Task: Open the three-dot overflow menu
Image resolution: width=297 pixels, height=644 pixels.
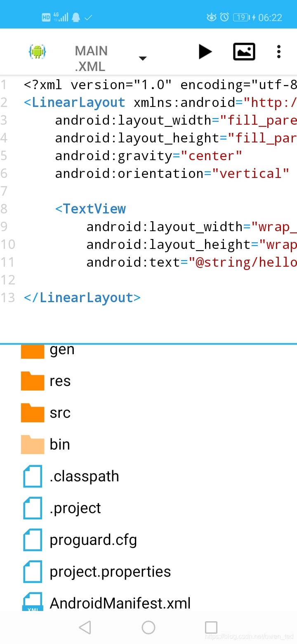Action: (x=279, y=52)
